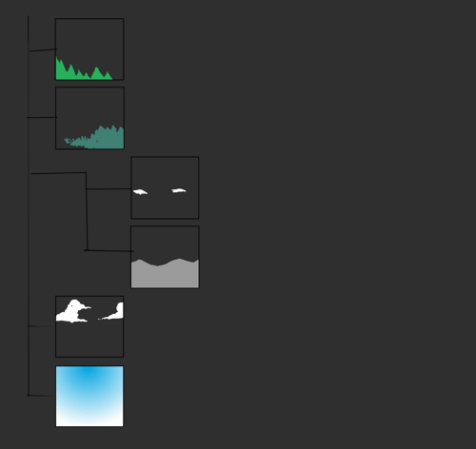Select the bright green mountain peaks thumbnail
The image size is (476, 449).
click(89, 49)
